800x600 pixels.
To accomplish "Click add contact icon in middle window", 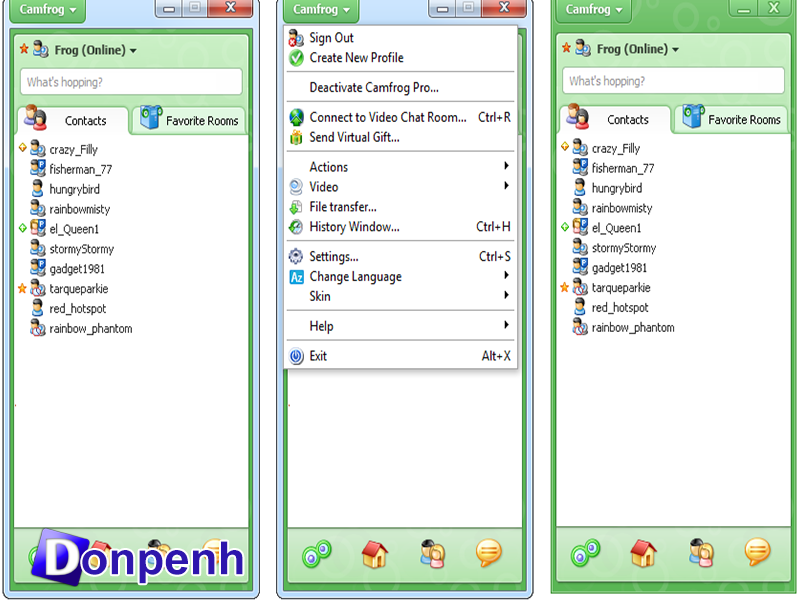I will (x=433, y=554).
